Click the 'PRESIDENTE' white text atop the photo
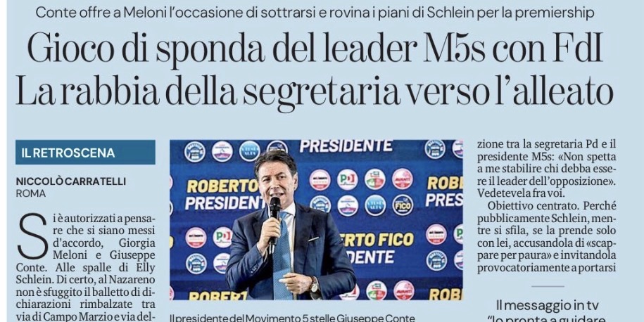This screenshot has width=644, height=322. click(x=346, y=146)
